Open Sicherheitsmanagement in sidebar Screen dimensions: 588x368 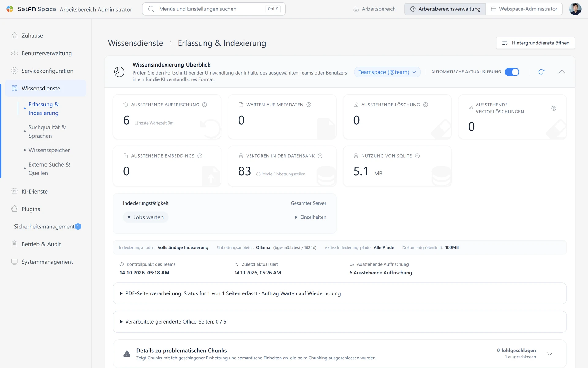tap(46, 227)
